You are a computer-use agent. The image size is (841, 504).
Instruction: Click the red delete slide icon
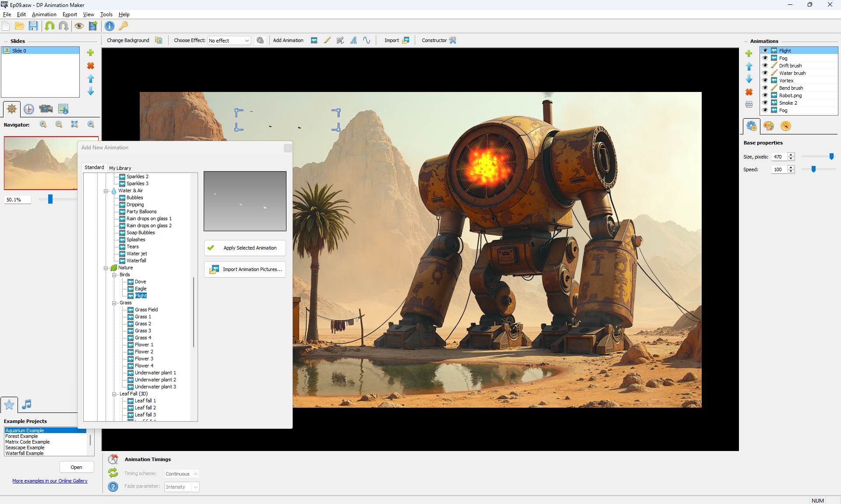click(x=91, y=66)
